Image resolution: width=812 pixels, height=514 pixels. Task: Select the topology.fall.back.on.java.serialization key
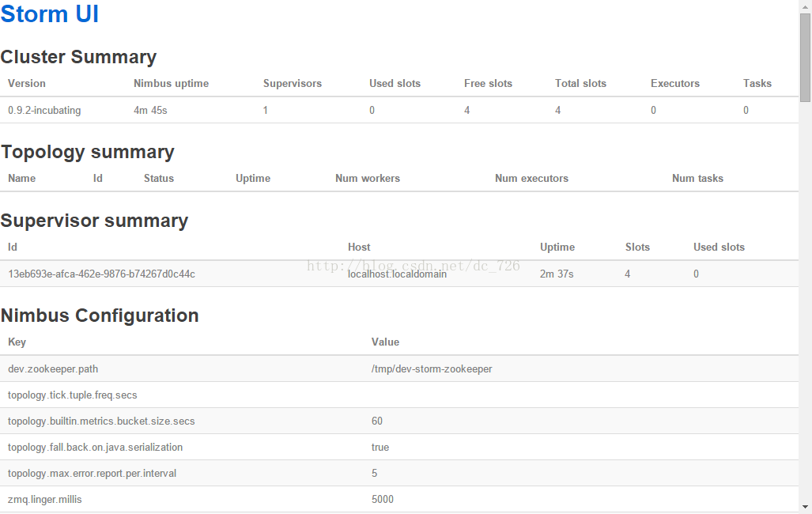click(x=96, y=447)
